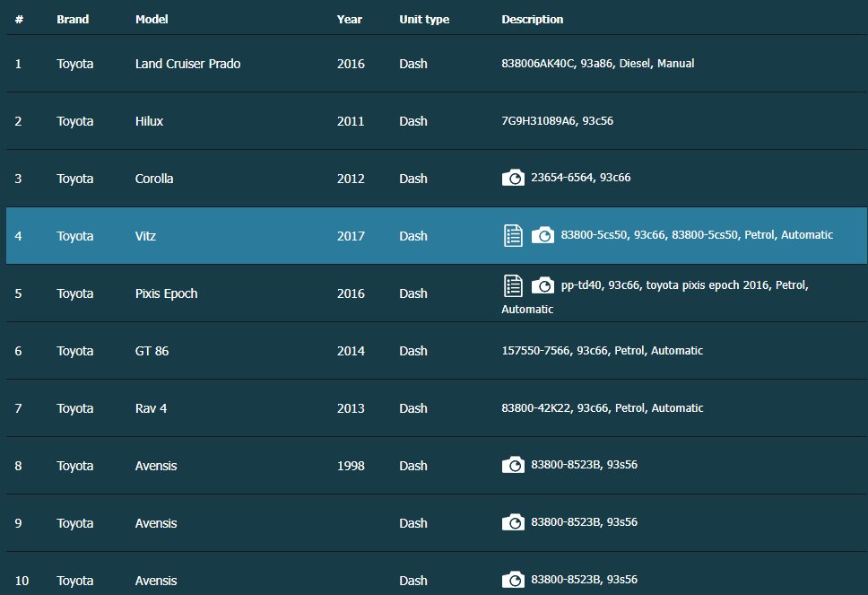This screenshot has height=595, width=868.
Task: Click Dash unit type in Hilux row
Action: click(x=413, y=121)
